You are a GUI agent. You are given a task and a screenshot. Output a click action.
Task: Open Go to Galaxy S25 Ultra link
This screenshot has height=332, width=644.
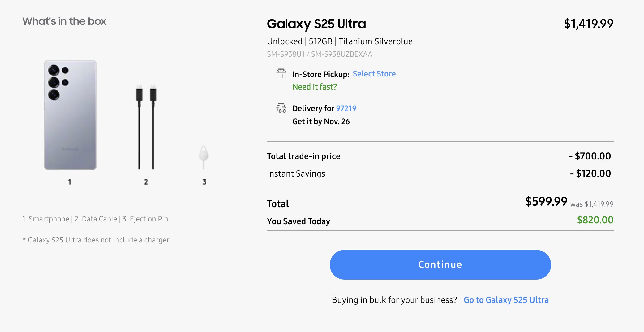click(x=506, y=300)
